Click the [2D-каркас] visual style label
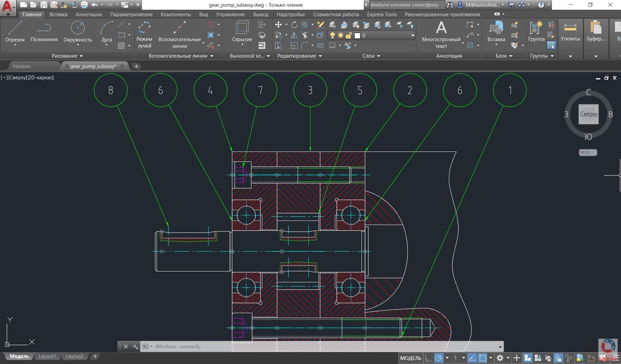Screen dimensions: 621x364 point(40,77)
